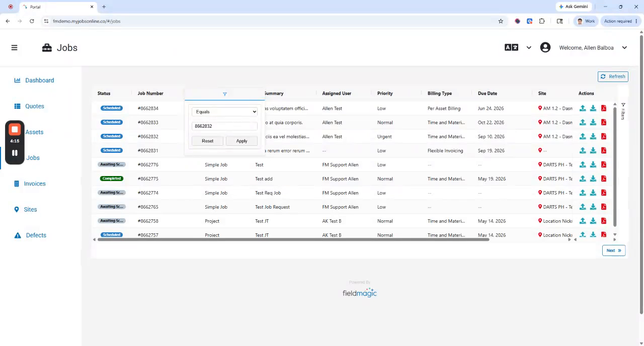
Task: Click the Due Date column header
Action: coord(488,93)
